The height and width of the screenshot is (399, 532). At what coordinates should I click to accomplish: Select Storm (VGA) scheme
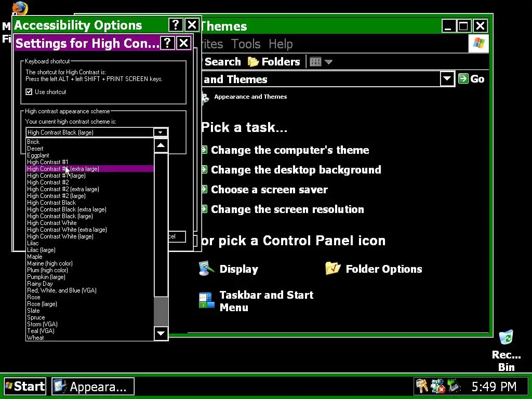pos(90,324)
